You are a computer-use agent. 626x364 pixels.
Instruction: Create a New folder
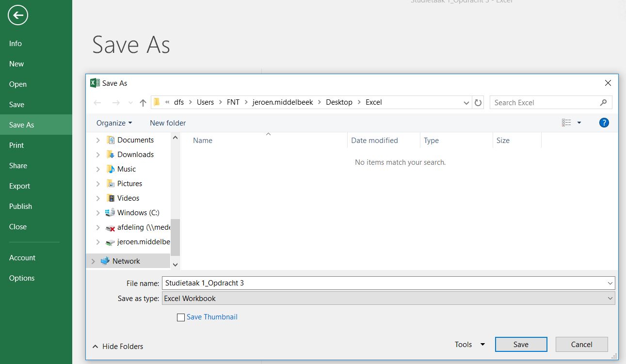(168, 123)
